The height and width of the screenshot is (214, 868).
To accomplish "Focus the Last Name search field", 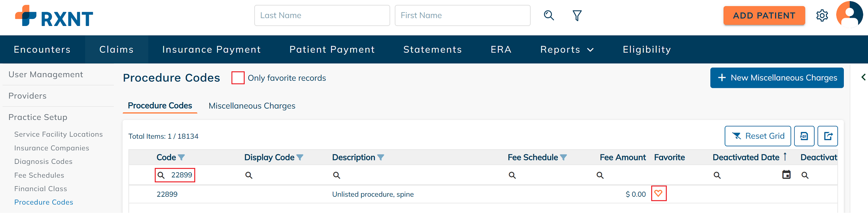I will coord(322,15).
